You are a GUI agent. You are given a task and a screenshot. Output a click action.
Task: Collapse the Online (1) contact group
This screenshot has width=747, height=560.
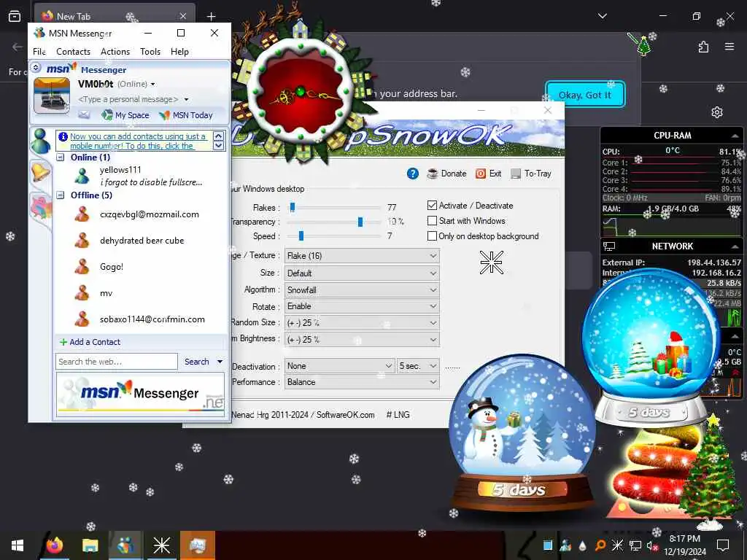click(61, 157)
